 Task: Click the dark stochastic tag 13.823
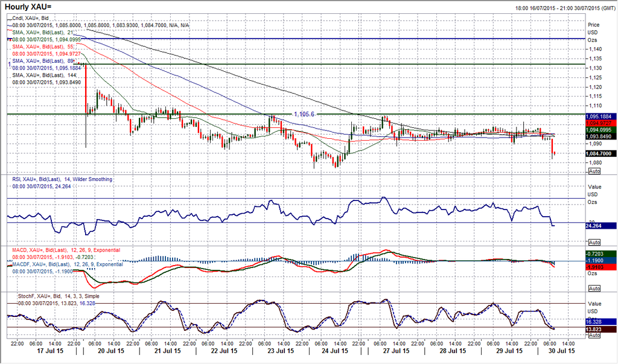601,330
